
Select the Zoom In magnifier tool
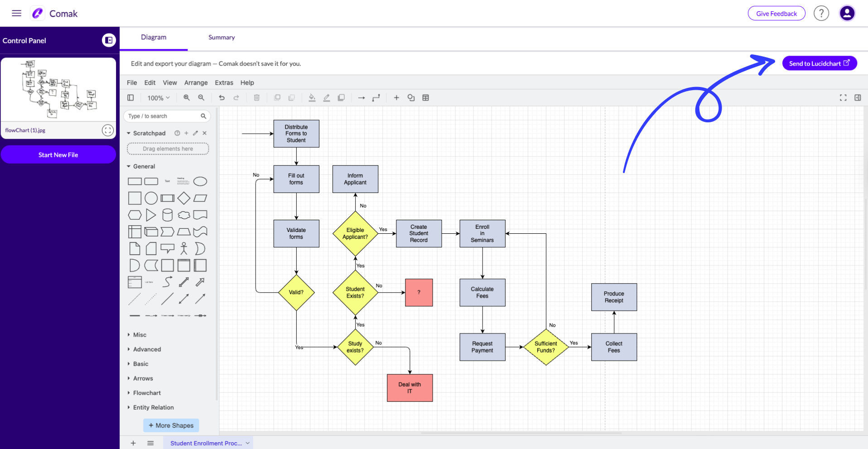coord(186,97)
